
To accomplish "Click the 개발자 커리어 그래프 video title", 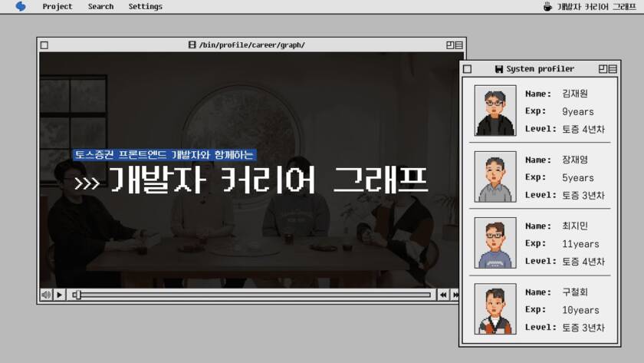I will [x=267, y=181].
